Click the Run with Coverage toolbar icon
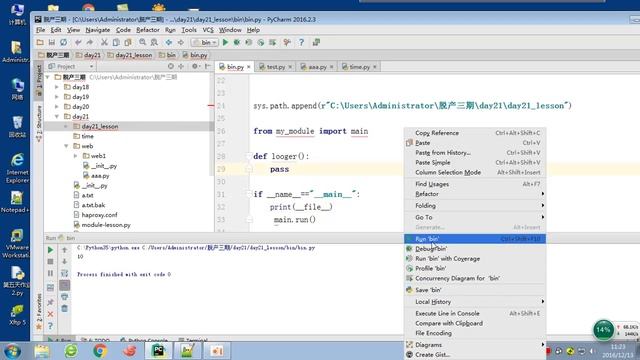The image size is (640, 360). pyautogui.click(x=249, y=42)
